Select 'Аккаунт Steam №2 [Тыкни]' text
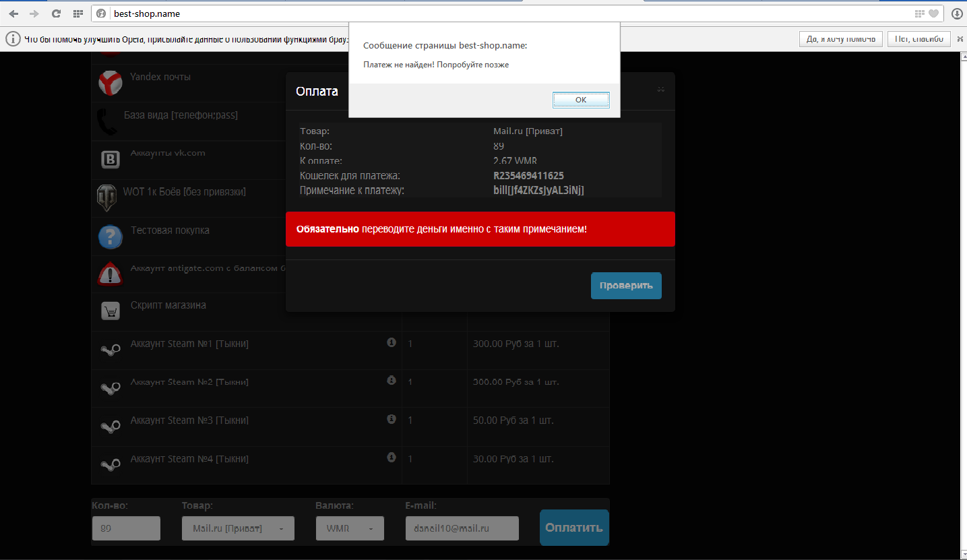Image resolution: width=967 pixels, height=560 pixels. [189, 382]
